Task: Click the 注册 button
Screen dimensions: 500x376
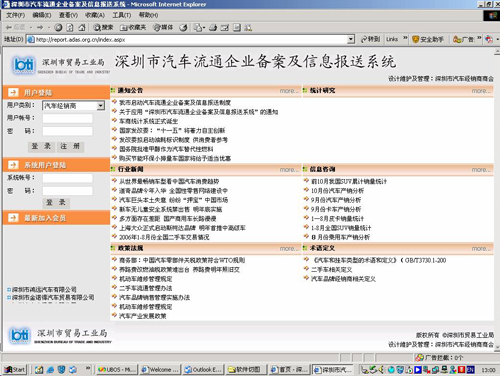Action: click(70, 146)
